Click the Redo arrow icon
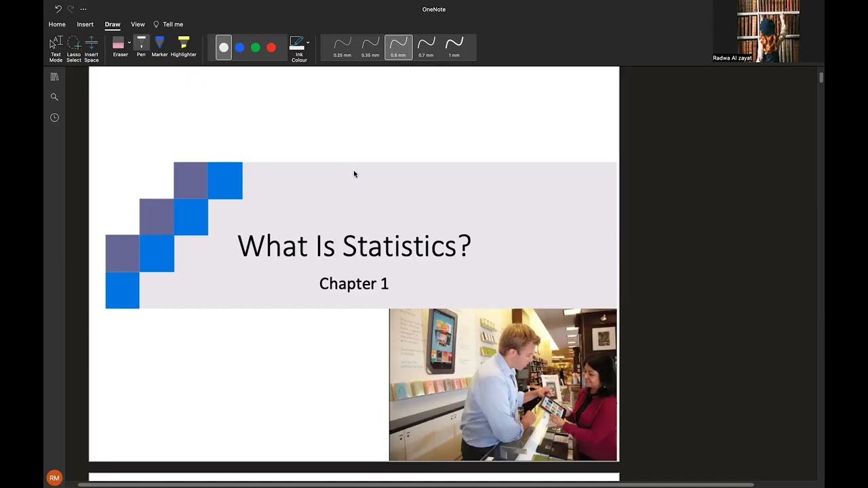This screenshot has width=868, height=488. tap(71, 9)
